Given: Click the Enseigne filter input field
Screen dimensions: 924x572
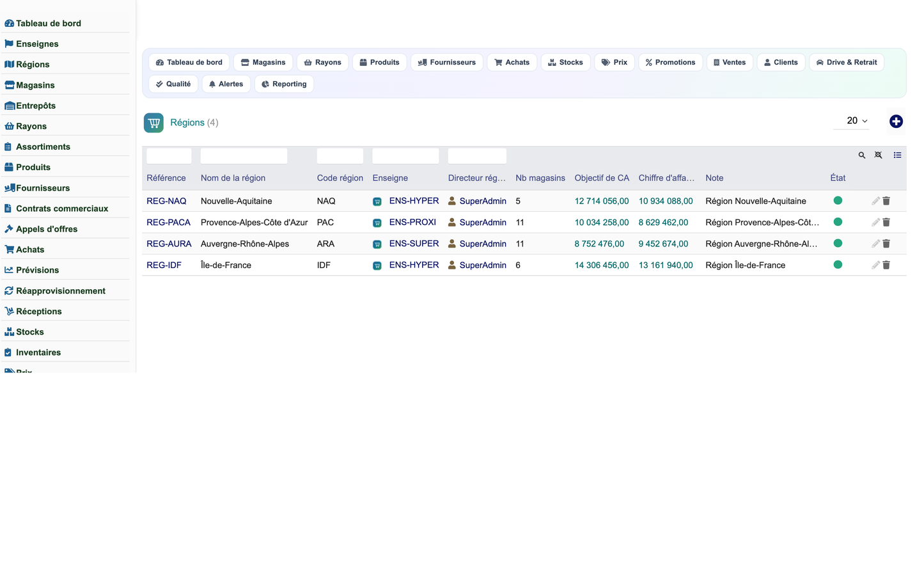Looking at the screenshot, I should [x=405, y=156].
